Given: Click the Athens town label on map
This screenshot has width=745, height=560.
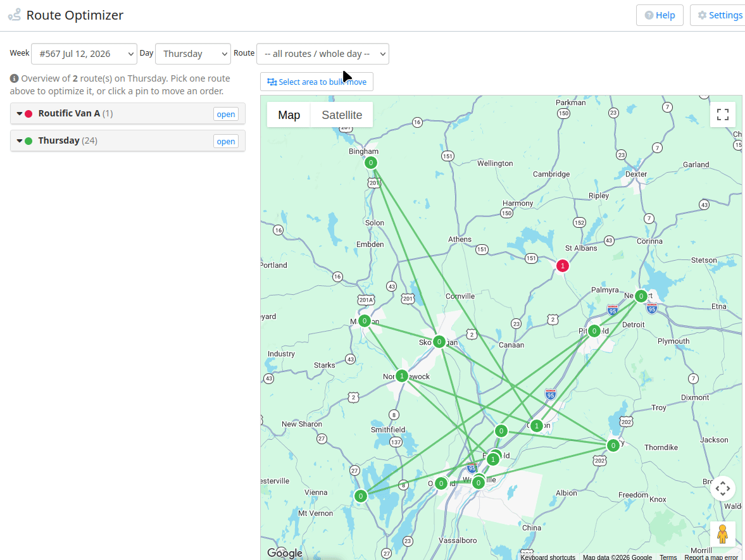Looking at the screenshot, I should pos(460,239).
